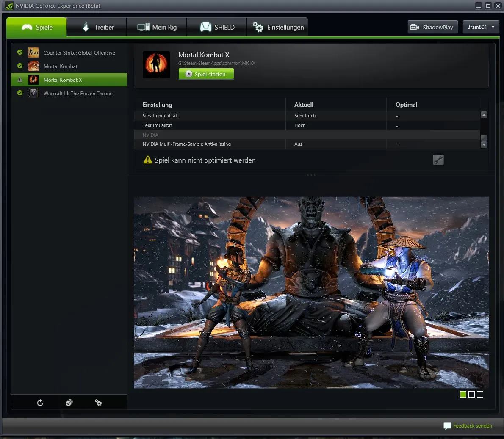504x439 pixels.
Task: Open ShadowPlay from the top bar
Action: click(432, 27)
